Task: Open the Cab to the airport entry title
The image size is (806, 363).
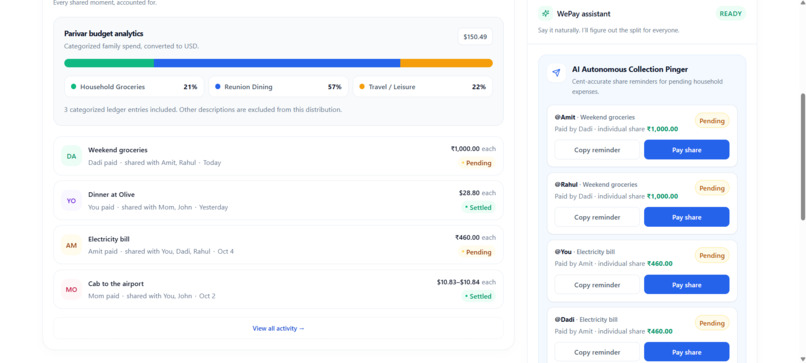Action: coord(116,284)
